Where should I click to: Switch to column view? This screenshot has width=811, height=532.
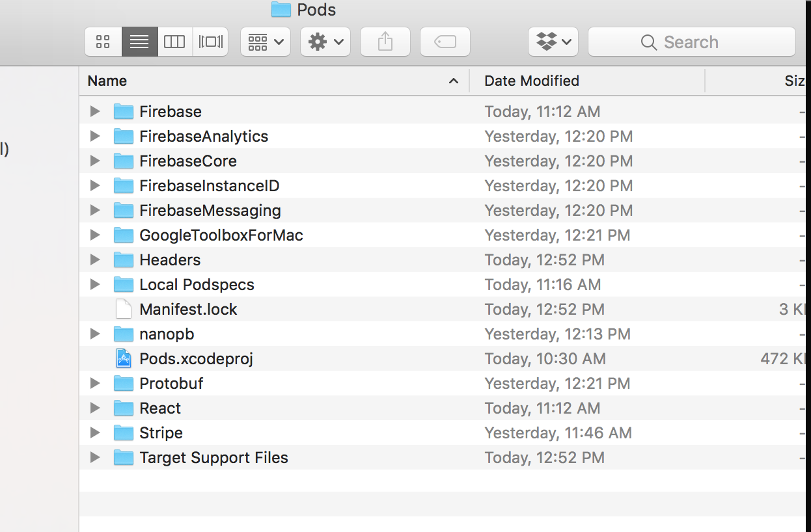pos(174,42)
